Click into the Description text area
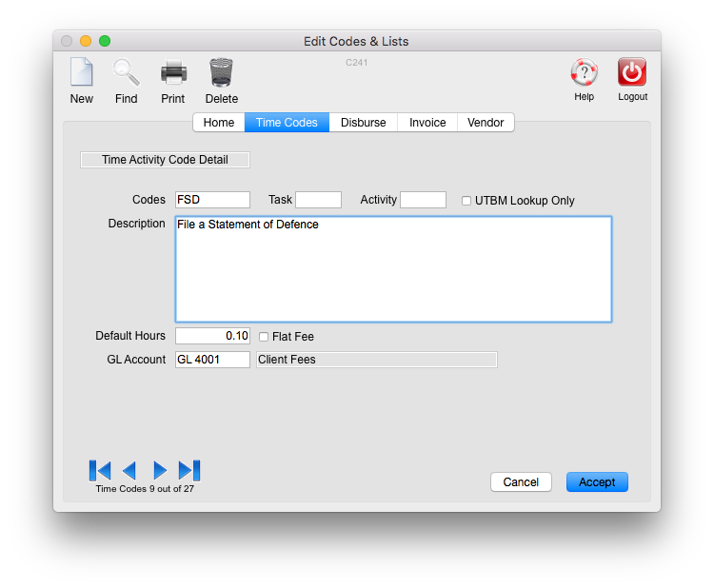The height and width of the screenshot is (588, 714). (393, 269)
